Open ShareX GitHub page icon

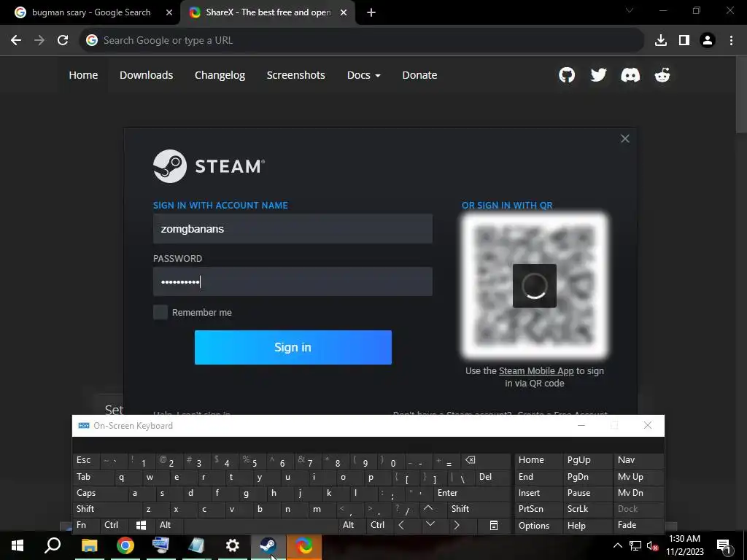pos(566,75)
